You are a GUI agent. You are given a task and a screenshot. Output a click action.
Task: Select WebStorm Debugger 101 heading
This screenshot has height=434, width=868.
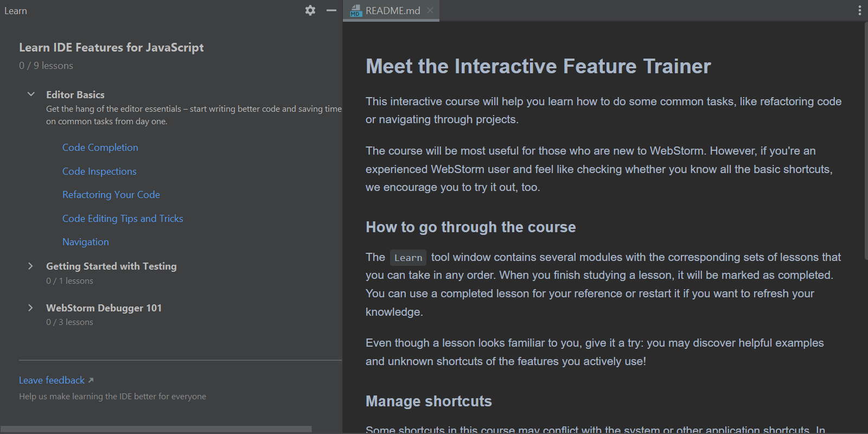tap(104, 308)
